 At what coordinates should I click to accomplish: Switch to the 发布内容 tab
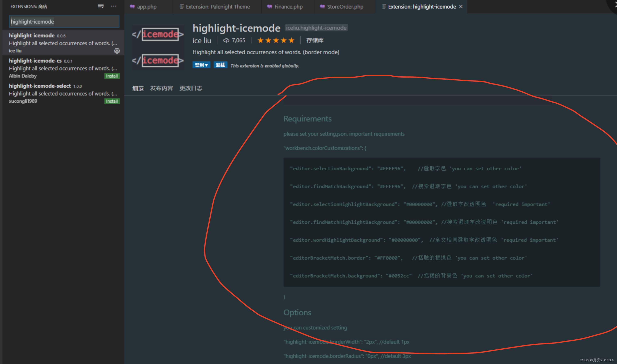(161, 88)
